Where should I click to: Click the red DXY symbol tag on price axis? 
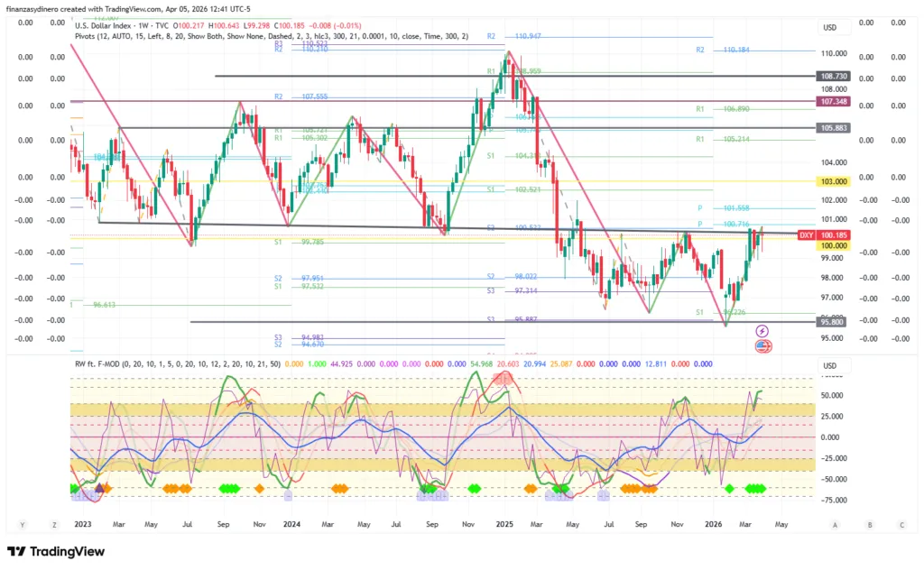point(805,235)
